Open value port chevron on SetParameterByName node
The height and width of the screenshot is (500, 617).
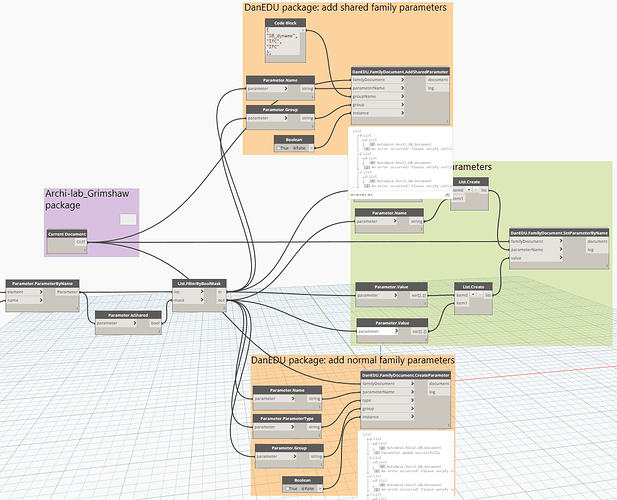(x=561, y=258)
